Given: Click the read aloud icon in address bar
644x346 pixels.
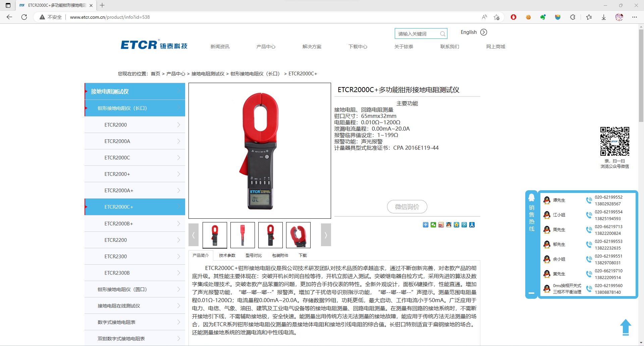Looking at the screenshot, I should (x=484, y=17).
